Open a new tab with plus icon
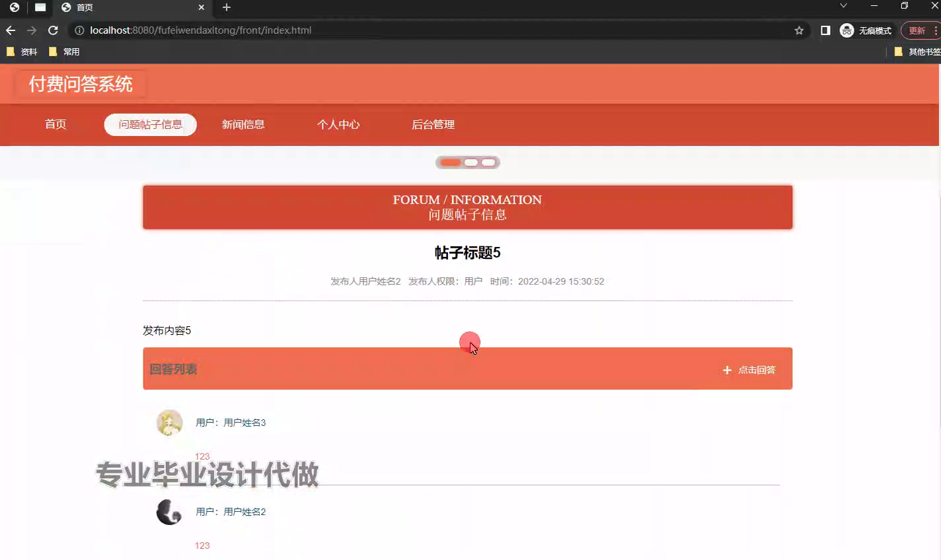 pos(227,7)
